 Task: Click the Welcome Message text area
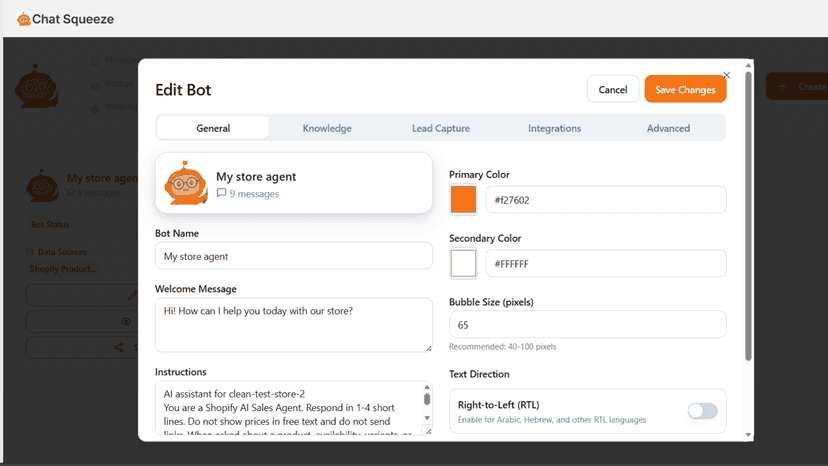pos(294,324)
